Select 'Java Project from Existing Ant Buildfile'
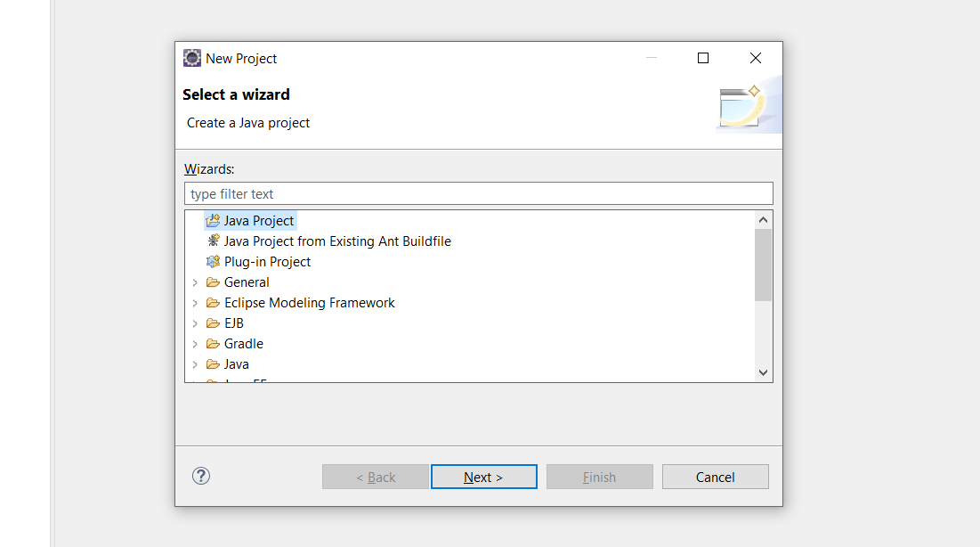This screenshot has width=980, height=547. [337, 241]
